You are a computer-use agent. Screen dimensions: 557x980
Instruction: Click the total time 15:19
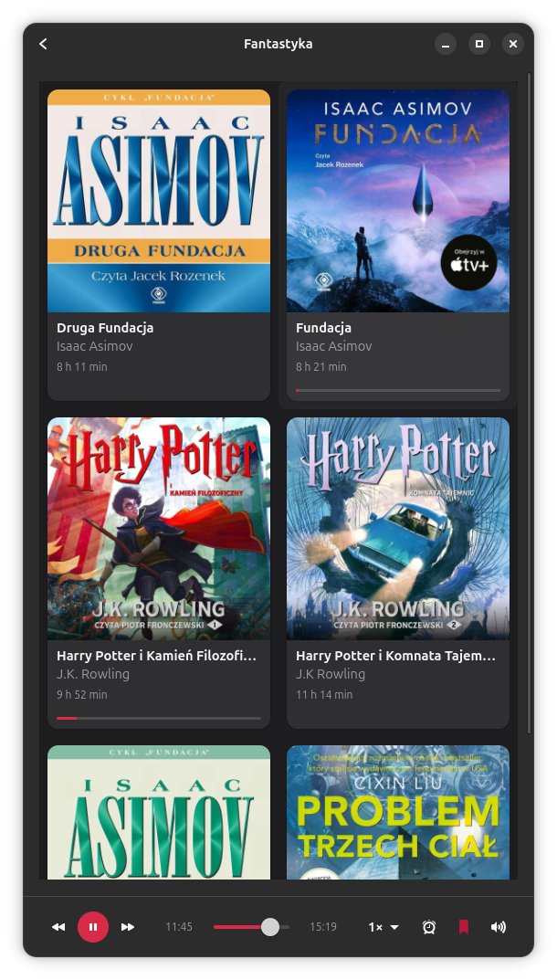323,927
